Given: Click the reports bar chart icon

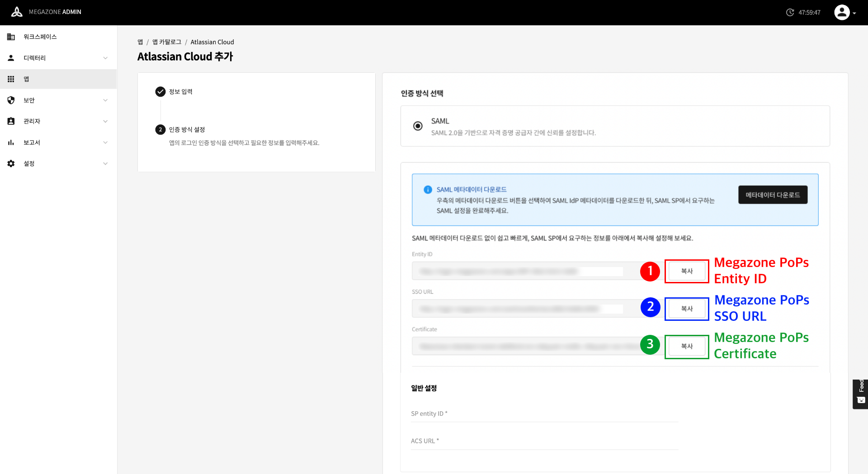Looking at the screenshot, I should [x=11, y=142].
